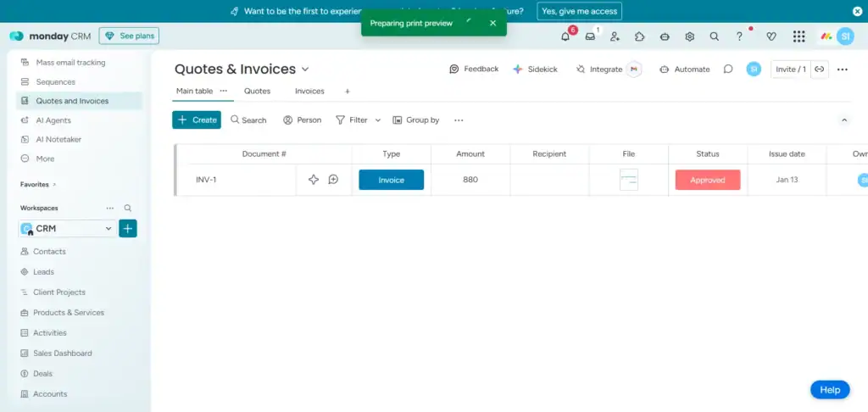The image size is (868, 412).
Task: Add a new view with the plus tab
Action: (x=348, y=92)
